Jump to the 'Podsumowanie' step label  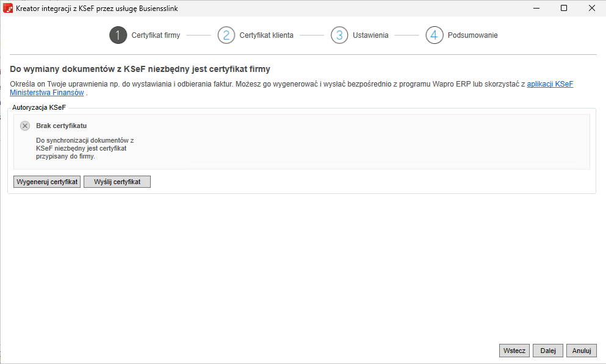472,35
